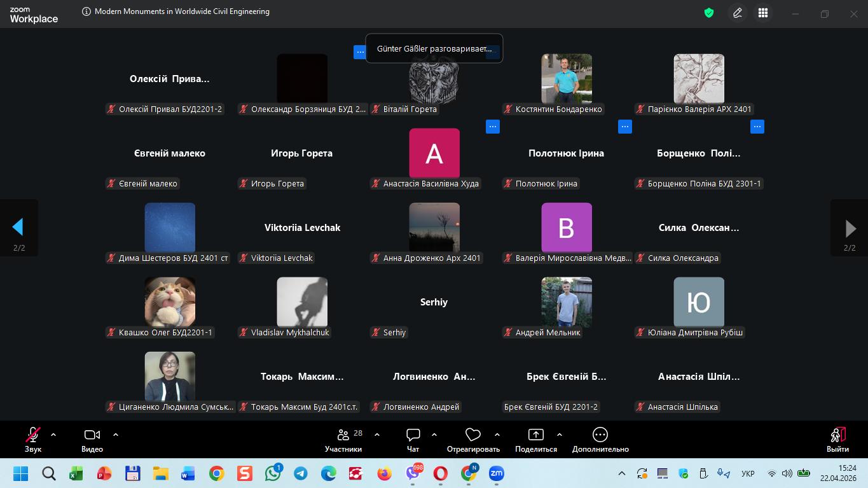This screenshot has width=868, height=488.
Task: Click the green encryption shield icon
Action: 709,13
